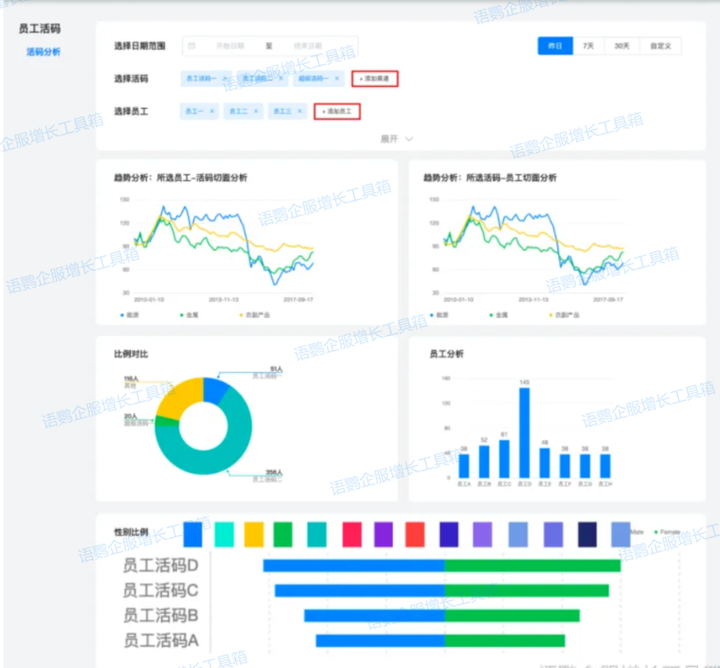Switch to the 30天 date tab

click(x=622, y=46)
